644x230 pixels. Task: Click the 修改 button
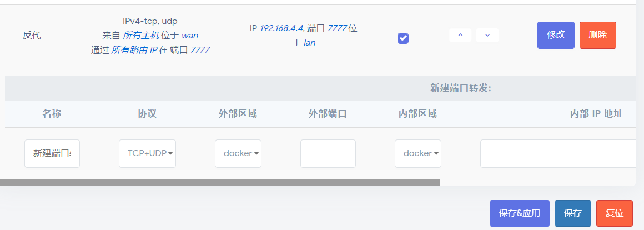click(556, 36)
